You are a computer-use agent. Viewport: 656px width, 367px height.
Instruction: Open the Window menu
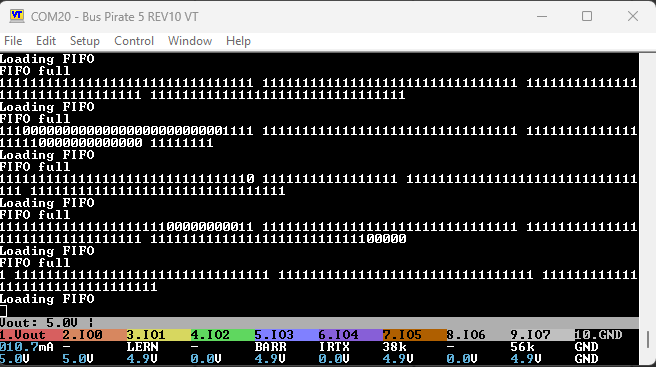[190, 41]
